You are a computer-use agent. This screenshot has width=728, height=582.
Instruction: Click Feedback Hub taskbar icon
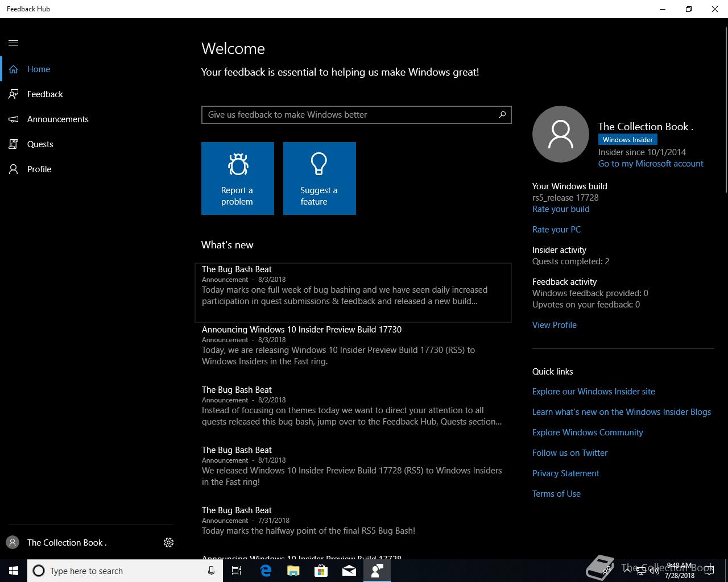coord(377,571)
